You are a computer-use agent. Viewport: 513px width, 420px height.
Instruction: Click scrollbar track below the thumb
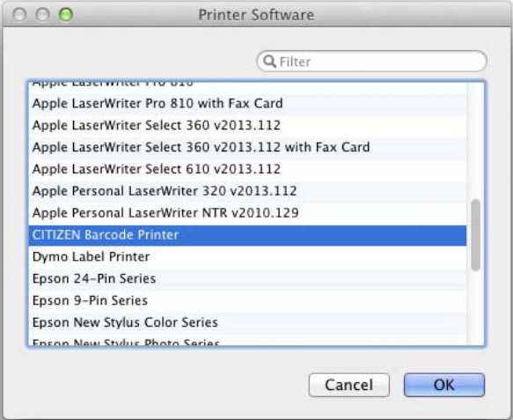coord(476,308)
